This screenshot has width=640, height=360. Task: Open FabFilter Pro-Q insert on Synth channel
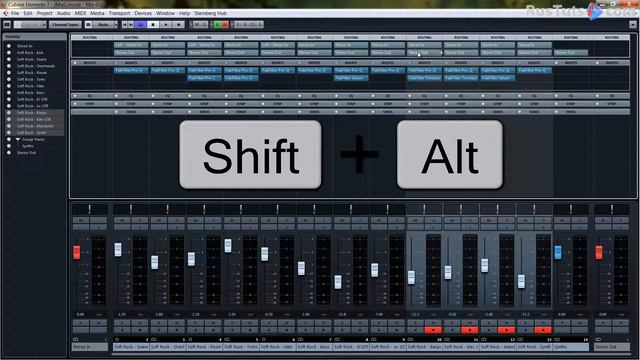tap(534, 71)
